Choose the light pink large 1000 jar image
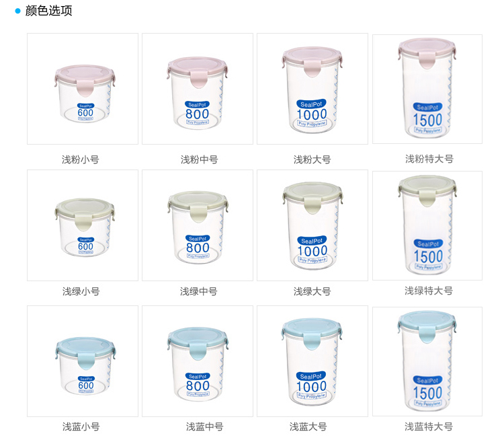 (x=312, y=89)
